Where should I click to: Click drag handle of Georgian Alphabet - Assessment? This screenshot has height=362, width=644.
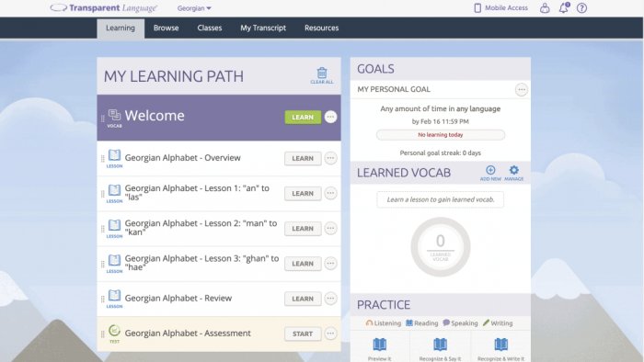pos(102,334)
